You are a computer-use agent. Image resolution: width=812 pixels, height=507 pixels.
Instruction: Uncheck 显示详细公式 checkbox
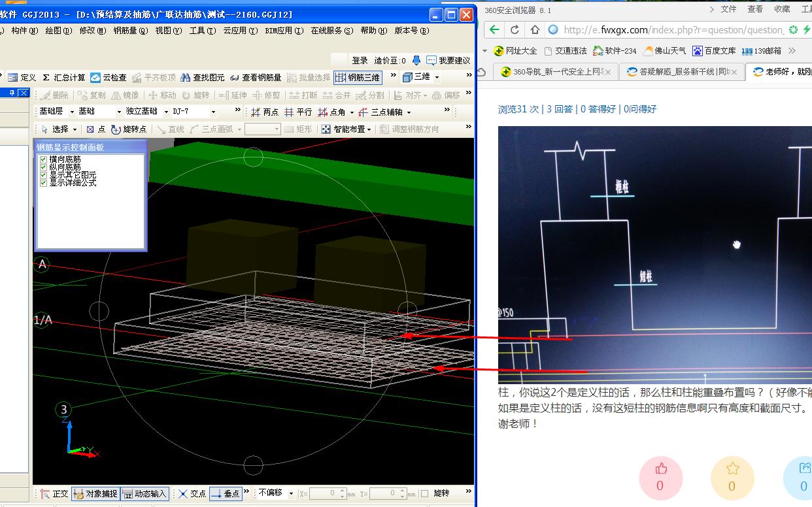coord(43,183)
